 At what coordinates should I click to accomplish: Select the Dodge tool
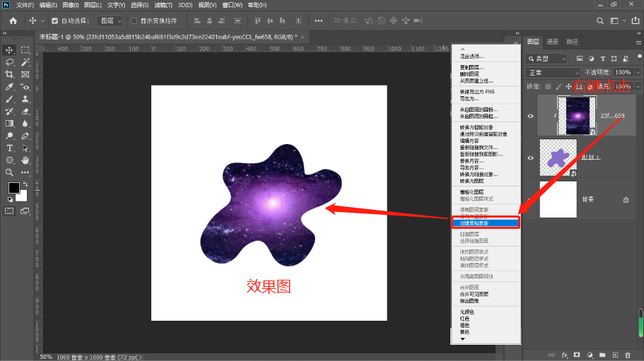[9, 136]
